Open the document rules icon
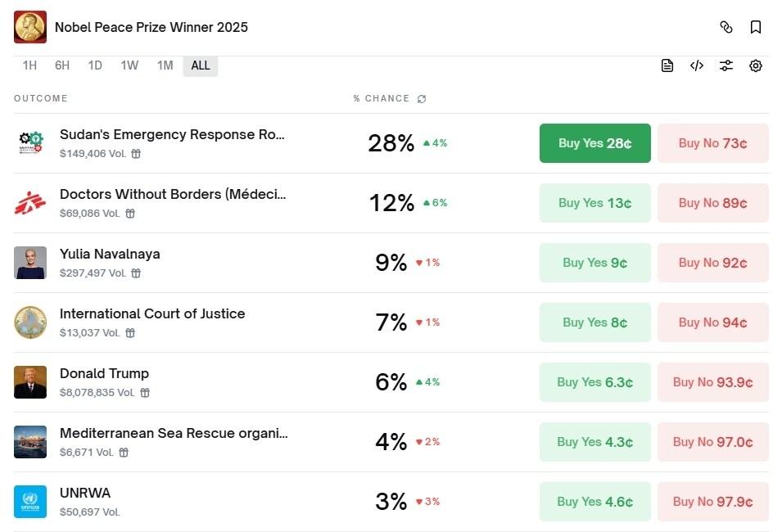This screenshot has width=782, height=532. (667, 65)
